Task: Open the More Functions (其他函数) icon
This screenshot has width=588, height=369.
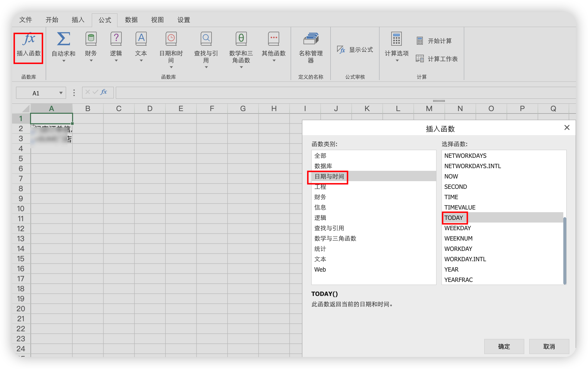Action: click(274, 39)
